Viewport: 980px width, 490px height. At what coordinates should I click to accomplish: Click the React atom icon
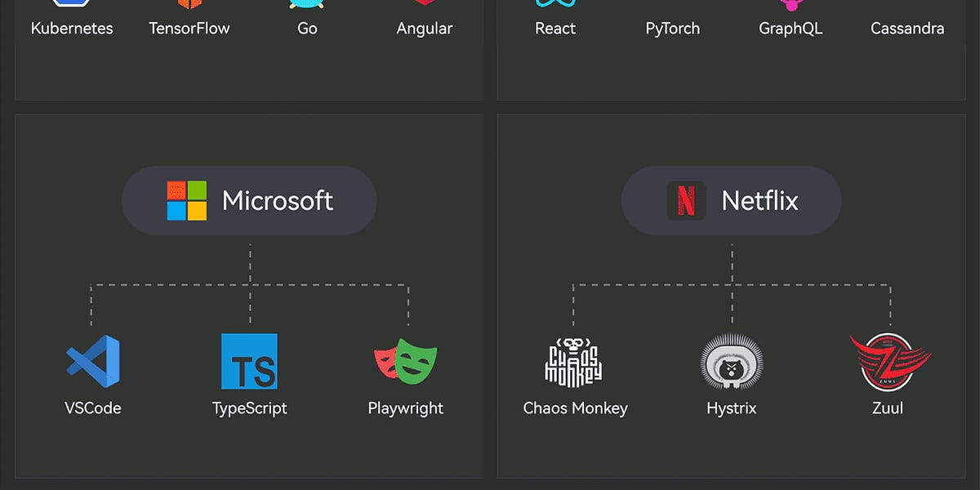(555, 4)
